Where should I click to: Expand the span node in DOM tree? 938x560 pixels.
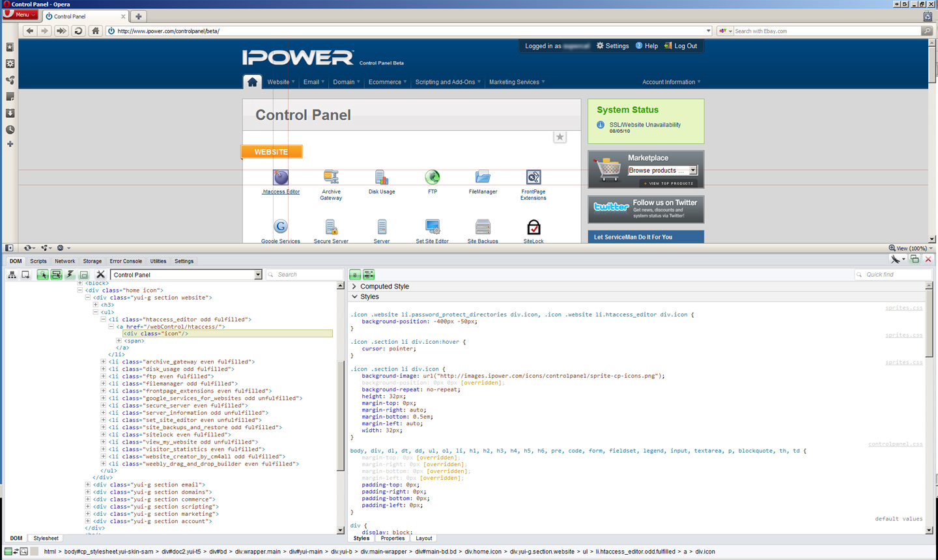[119, 341]
